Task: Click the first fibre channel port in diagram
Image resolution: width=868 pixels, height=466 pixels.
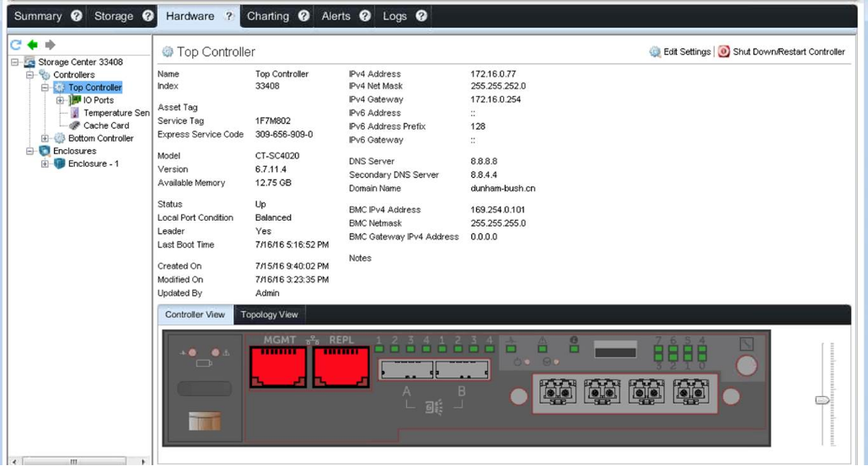Action: tap(558, 393)
